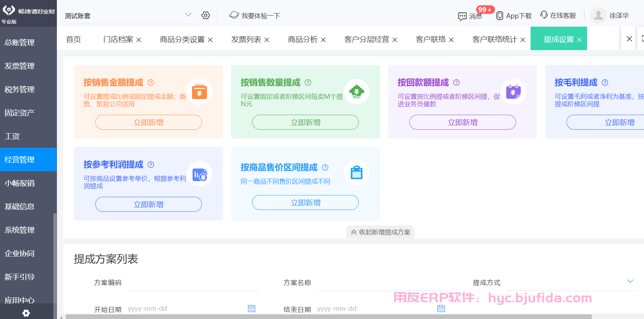Open 基础信息 in the sidebar
Image resolution: width=644 pixels, height=319 pixels.
pyautogui.click(x=28, y=206)
